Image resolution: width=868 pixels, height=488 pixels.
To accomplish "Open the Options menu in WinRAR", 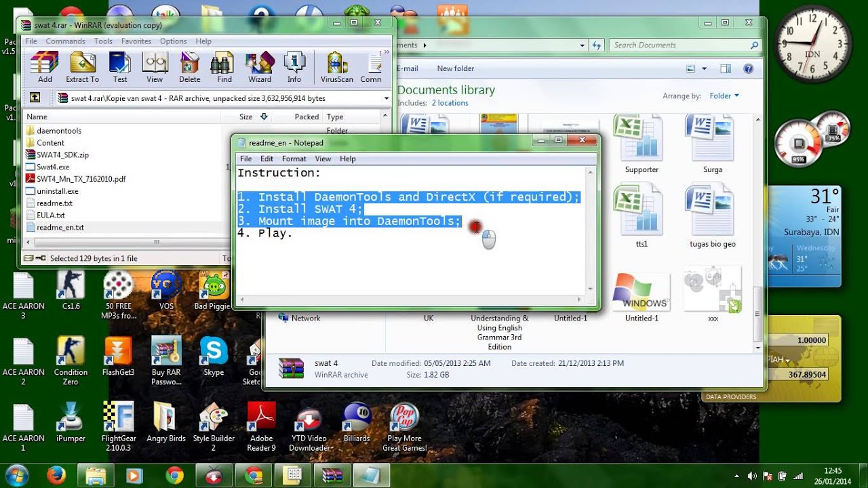I will (174, 41).
